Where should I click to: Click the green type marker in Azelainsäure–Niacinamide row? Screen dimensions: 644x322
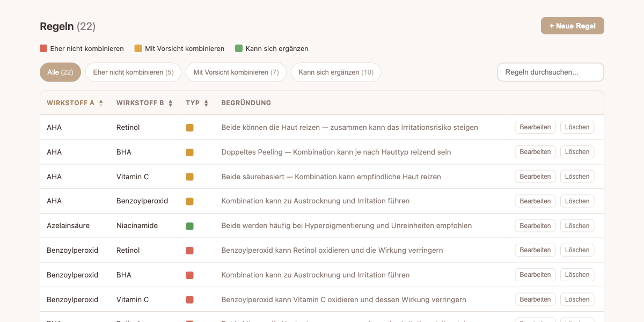point(189,226)
